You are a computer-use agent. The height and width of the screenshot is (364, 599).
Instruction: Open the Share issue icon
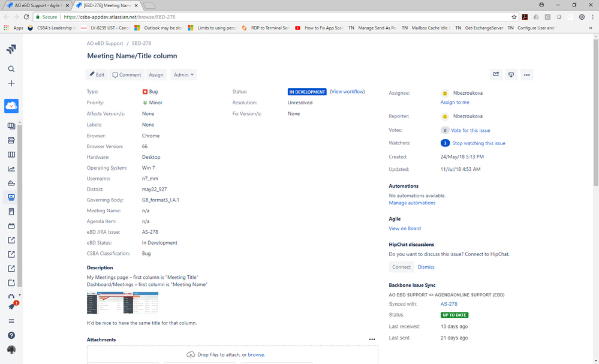point(496,74)
